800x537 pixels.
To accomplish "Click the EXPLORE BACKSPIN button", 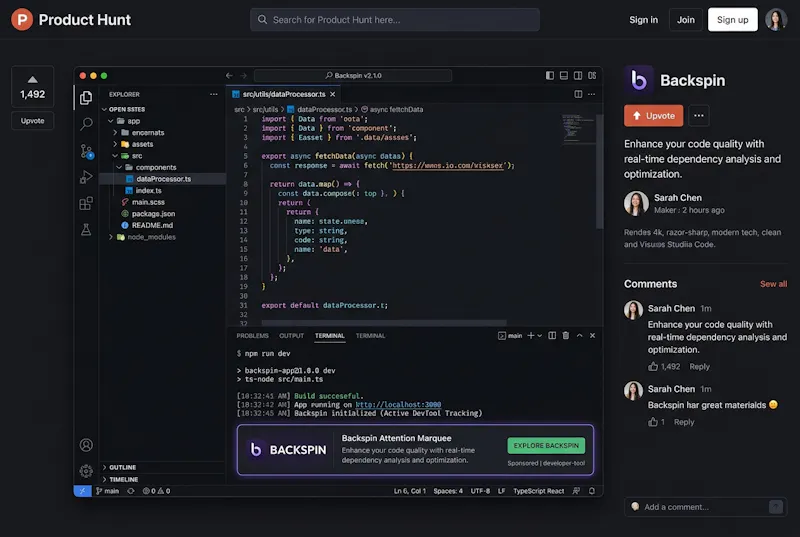I will tap(546, 445).
